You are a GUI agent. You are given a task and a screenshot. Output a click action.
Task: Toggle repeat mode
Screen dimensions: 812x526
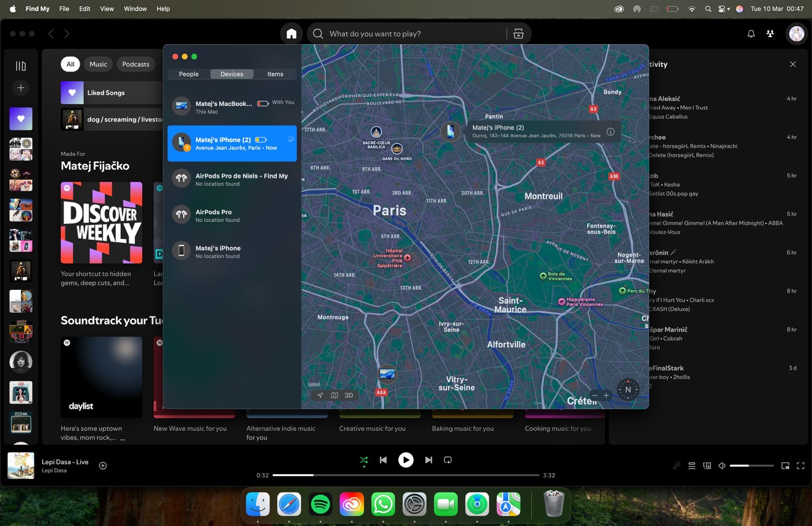pos(448,460)
